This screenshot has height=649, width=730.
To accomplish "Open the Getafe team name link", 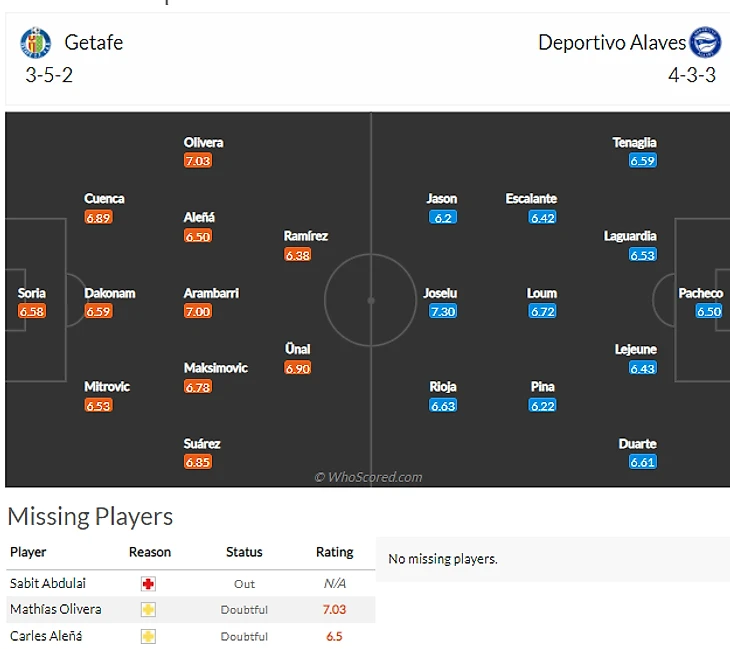I will 94,42.
